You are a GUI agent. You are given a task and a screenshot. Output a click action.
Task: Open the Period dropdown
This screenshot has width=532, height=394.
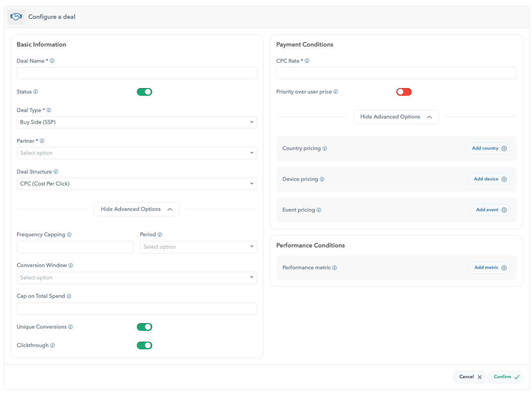[x=198, y=247]
